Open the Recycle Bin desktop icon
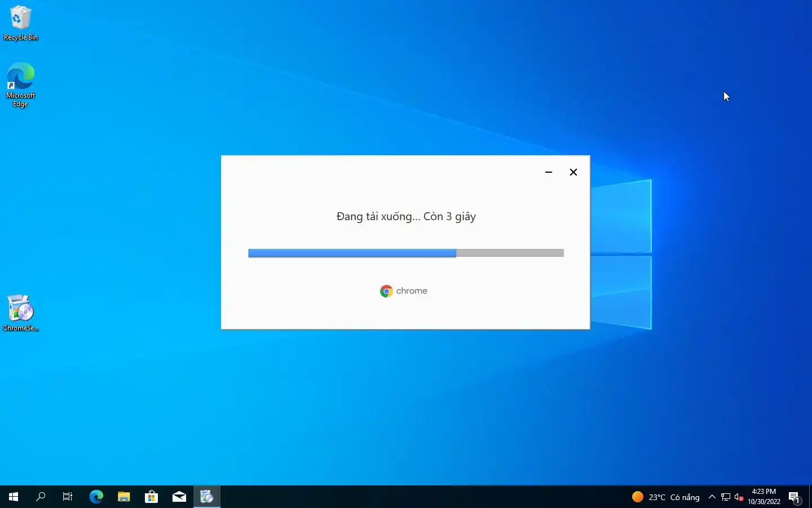 tap(21, 24)
